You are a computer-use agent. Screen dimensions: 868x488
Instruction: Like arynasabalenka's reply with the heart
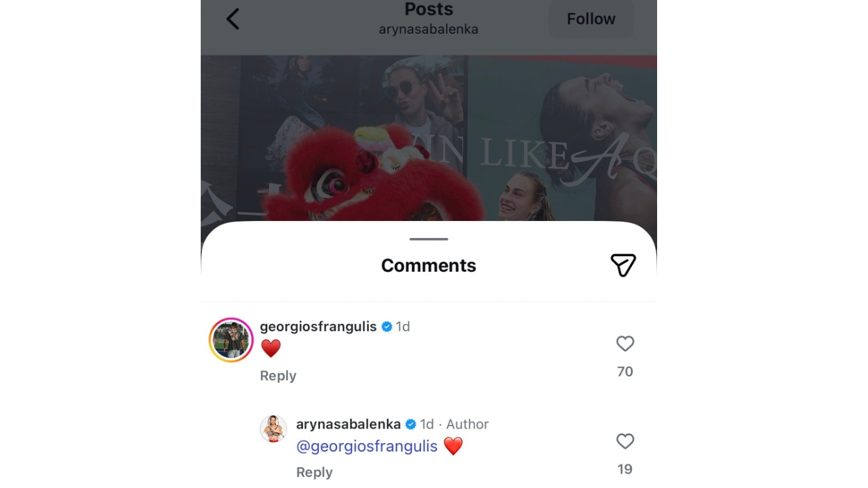625,442
